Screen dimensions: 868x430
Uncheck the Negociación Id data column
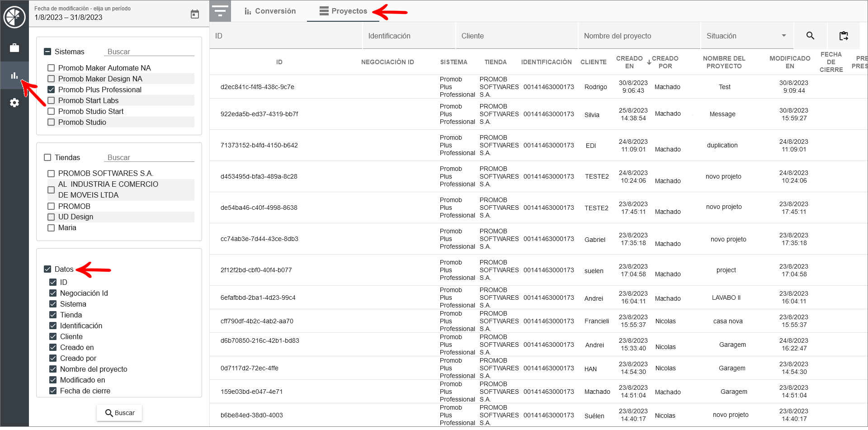pos(53,293)
